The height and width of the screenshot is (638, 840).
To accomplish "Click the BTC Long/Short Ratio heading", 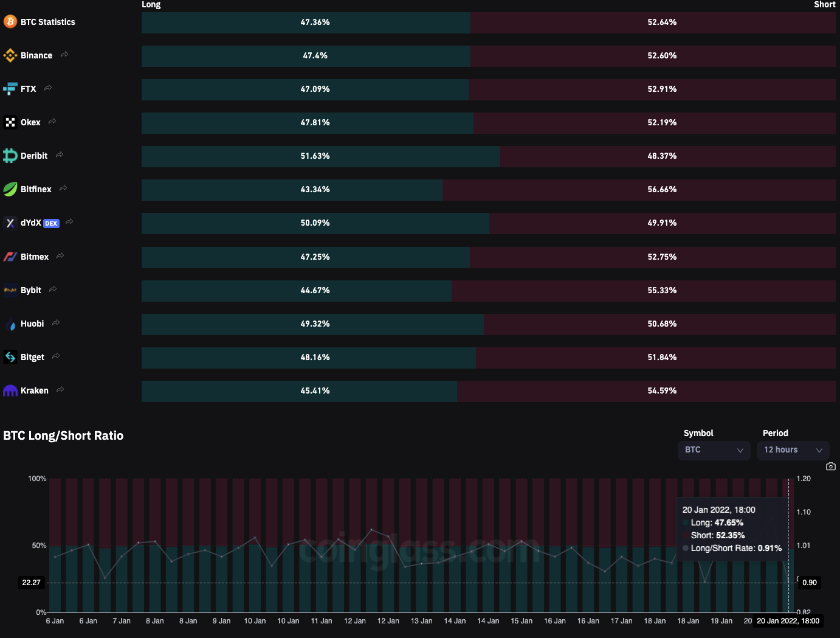I will (x=63, y=435).
